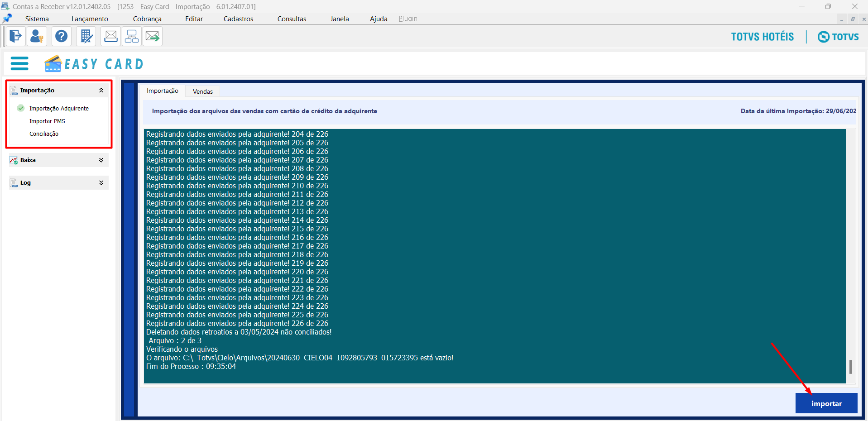Switch to the Vendas tab

[203, 91]
